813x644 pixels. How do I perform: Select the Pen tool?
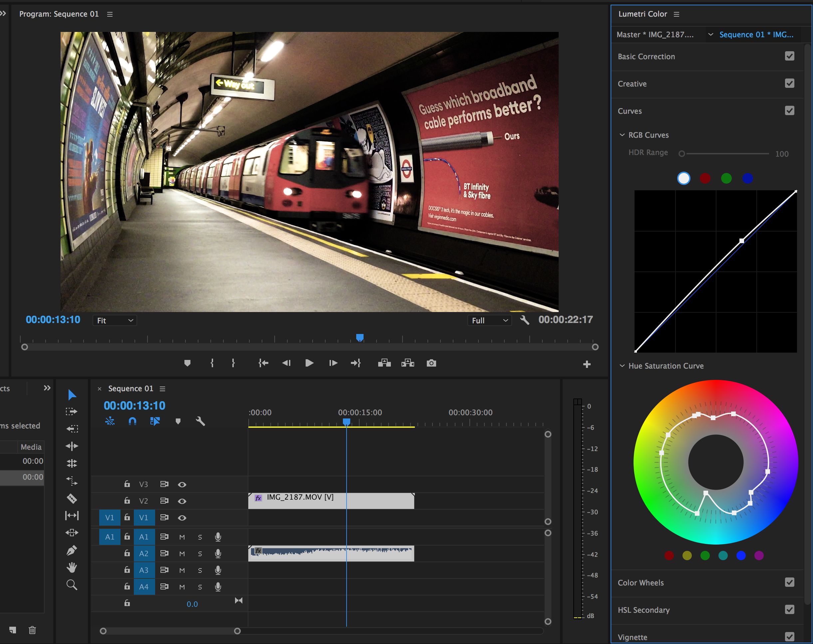coord(72,550)
